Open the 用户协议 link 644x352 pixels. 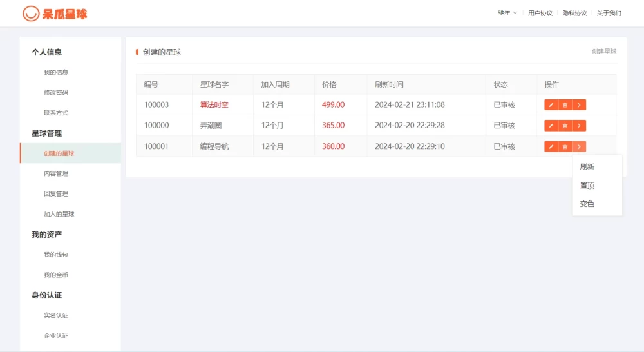pyautogui.click(x=540, y=13)
